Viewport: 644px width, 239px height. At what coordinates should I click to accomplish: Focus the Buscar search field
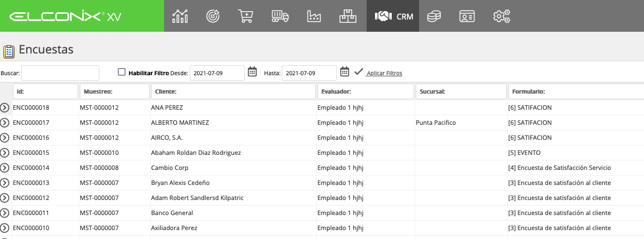[x=60, y=73]
